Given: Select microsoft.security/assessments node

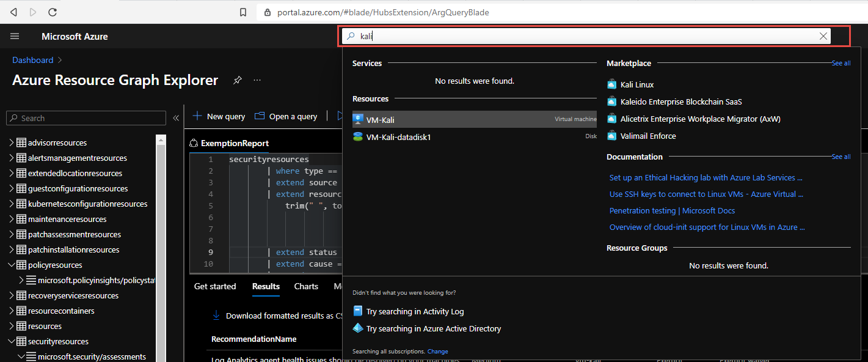Looking at the screenshot, I should [92, 356].
